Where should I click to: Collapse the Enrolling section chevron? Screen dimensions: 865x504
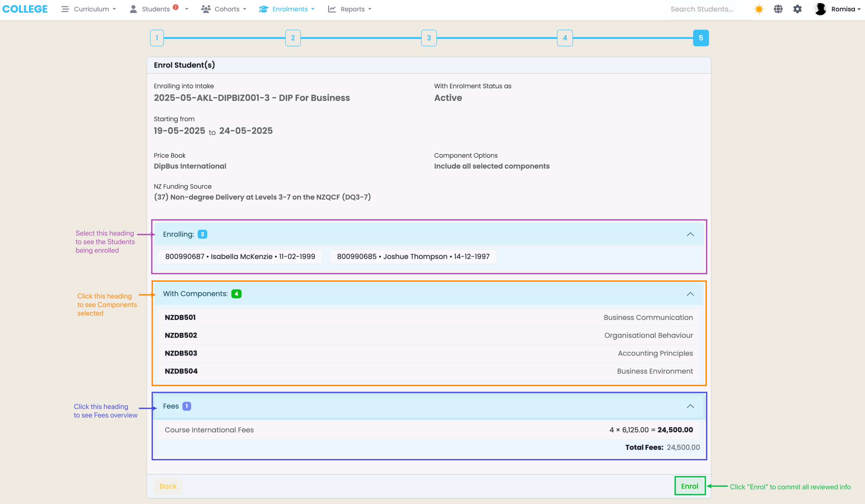coord(690,235)
